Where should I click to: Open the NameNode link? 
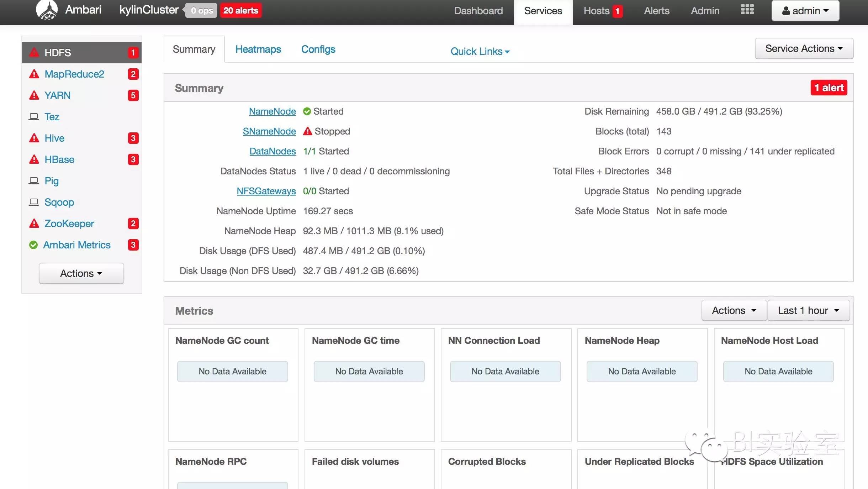(x=272, y=111)
